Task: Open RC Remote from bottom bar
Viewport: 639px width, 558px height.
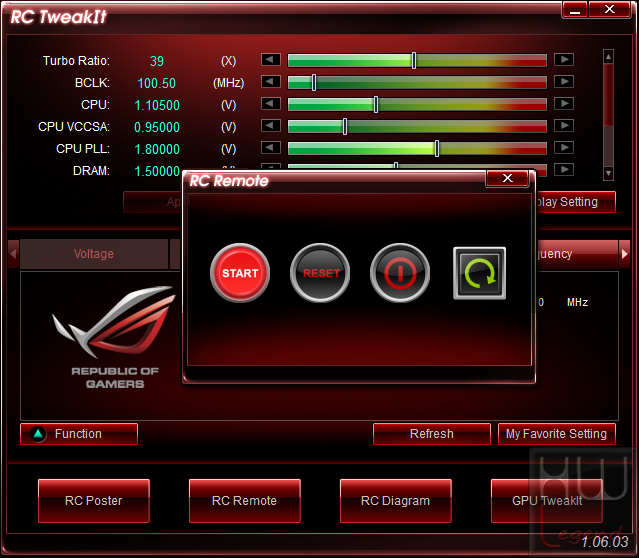Action: pos(245,501)
